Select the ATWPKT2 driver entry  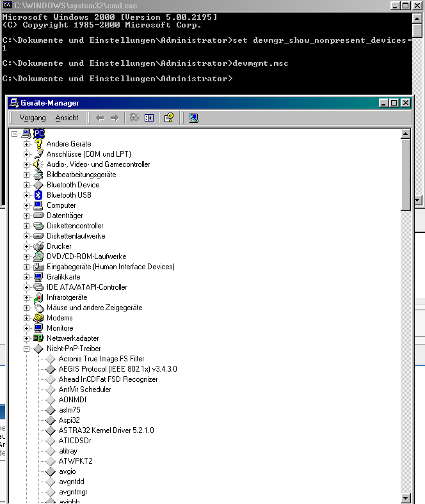pos(76,461)
